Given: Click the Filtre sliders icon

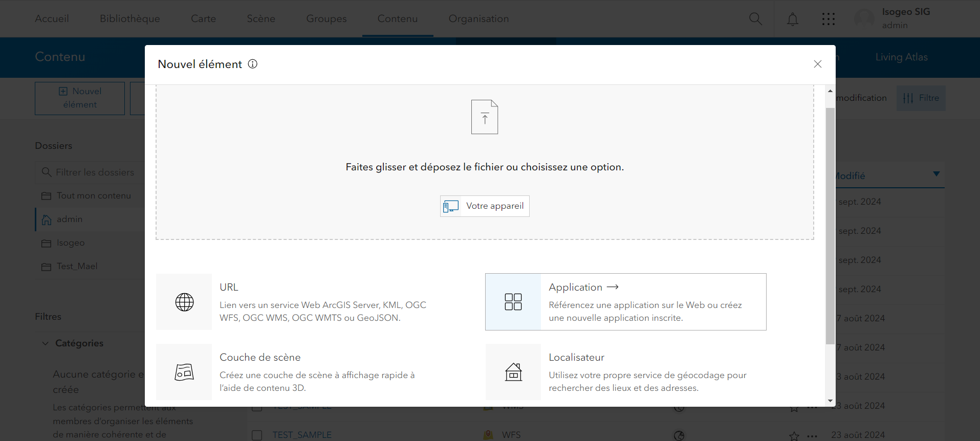Looking at the screenshot, I should tap(908, 98).
